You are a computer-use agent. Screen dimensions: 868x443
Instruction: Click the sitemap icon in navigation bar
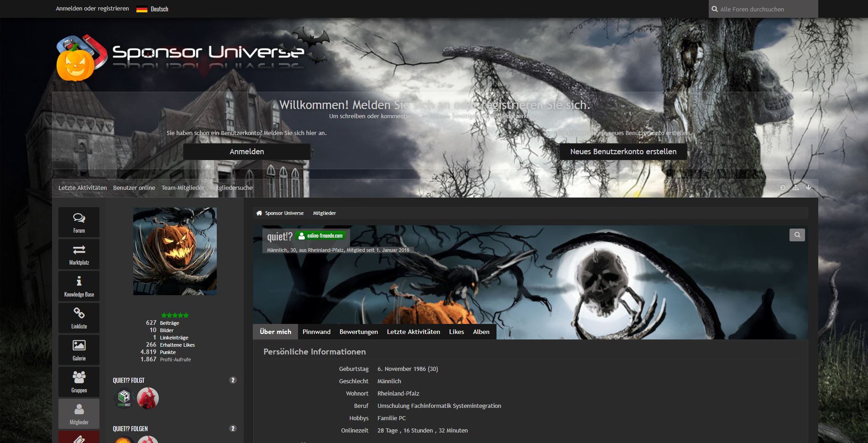click(795, 188)
